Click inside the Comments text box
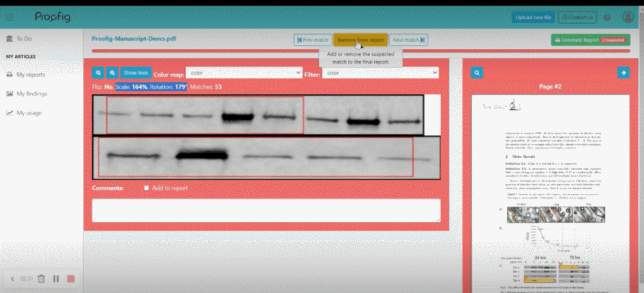This screenshot has height=293, width=644. pyautogui.click(x=266, y=210)
